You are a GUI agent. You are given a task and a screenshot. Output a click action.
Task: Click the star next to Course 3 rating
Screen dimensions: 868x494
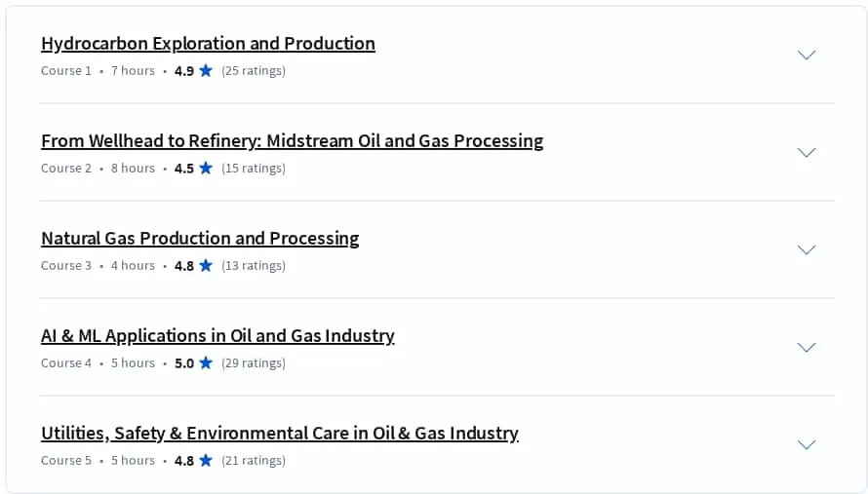[206, 265]
